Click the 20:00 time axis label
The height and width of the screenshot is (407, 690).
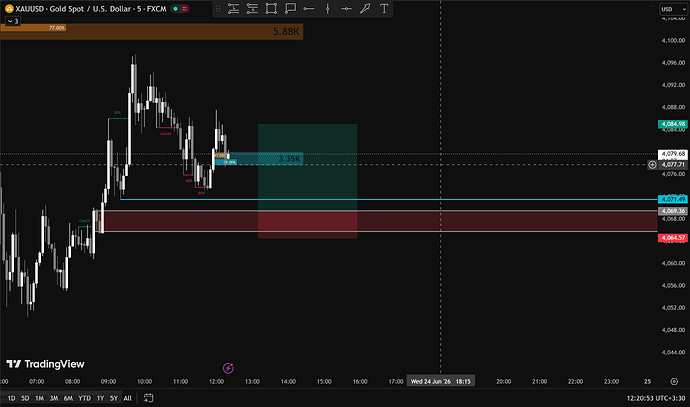click(503, 381)
